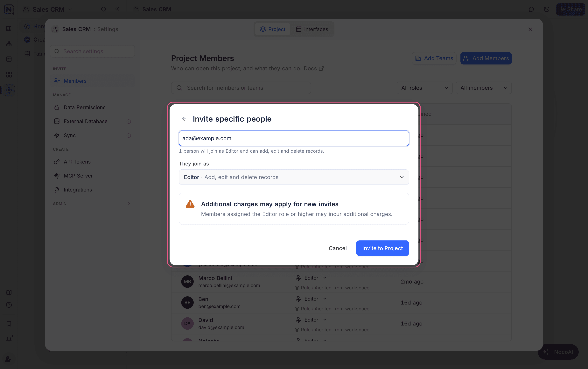This screenshot has width=588, height=369.
Task: Click the settings gear icon in left rail
Action: click(x=9, y=90)
